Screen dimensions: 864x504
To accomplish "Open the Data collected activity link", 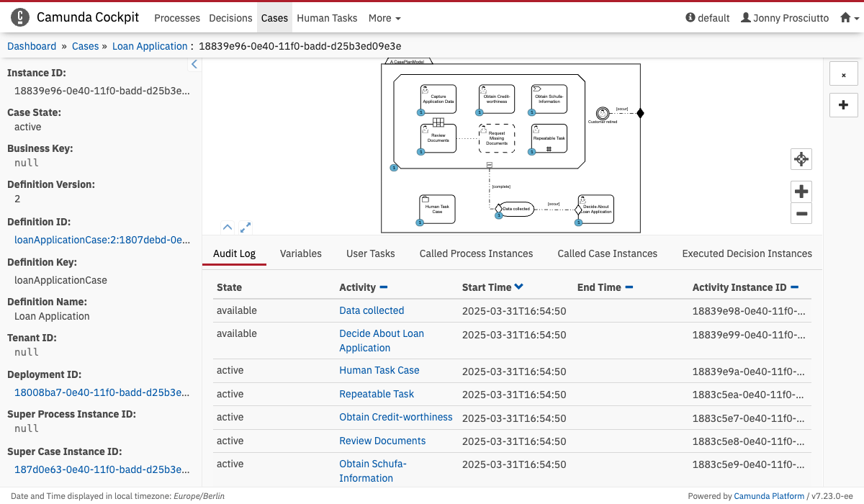I will (372, 310).
